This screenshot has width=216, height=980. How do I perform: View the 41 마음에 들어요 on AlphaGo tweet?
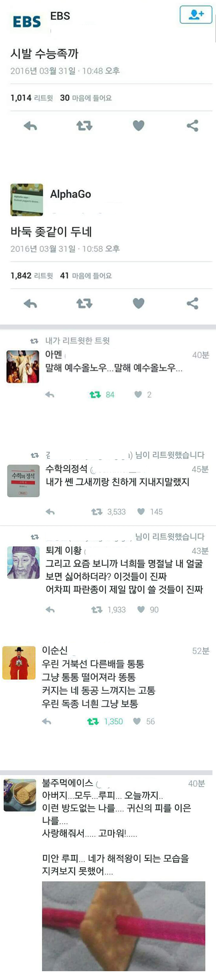(x=86, y=275)
